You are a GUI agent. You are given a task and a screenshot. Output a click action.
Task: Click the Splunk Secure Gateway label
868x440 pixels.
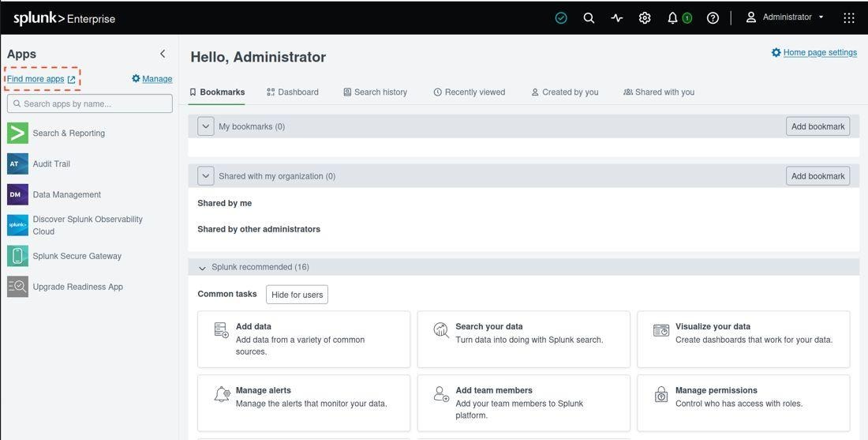coord(77,256)
